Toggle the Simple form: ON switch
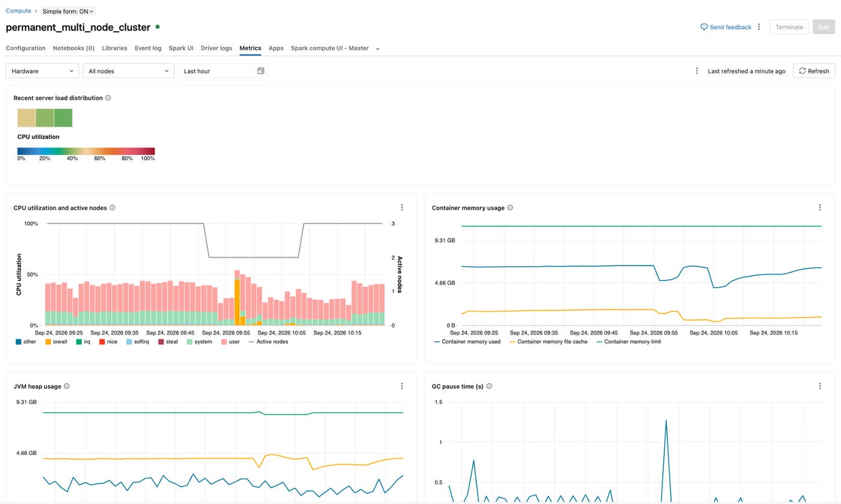The height and width of the screenshot is (504, 841). [x=68, y=11]
